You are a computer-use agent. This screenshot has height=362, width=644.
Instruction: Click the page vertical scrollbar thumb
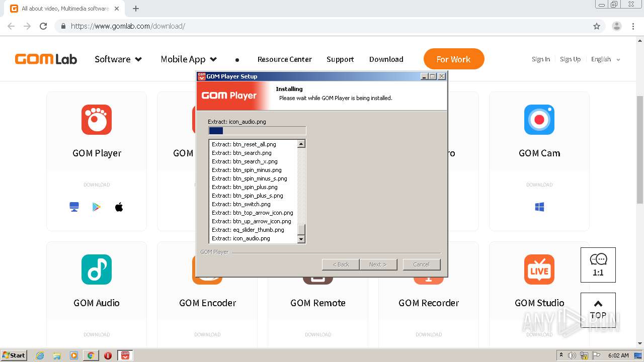click(640, 149)
